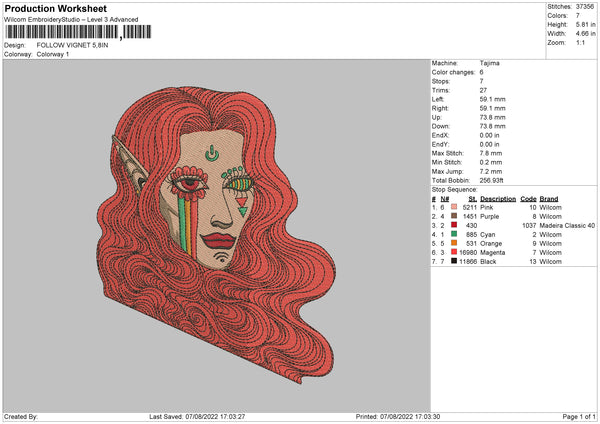Click the Color changes value 6

tap(481, 72)
